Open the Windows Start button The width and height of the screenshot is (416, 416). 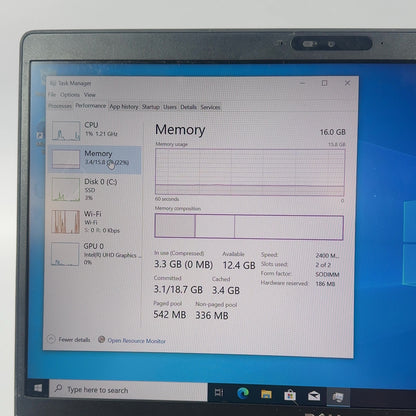pyautogui.click(x=38, y=388)
